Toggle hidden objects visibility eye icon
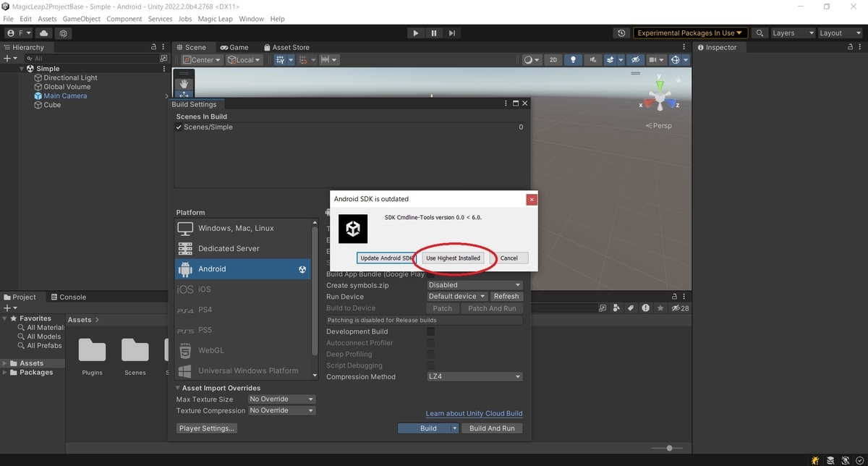Viewport: 868px width, 466px height. [635, 60]
